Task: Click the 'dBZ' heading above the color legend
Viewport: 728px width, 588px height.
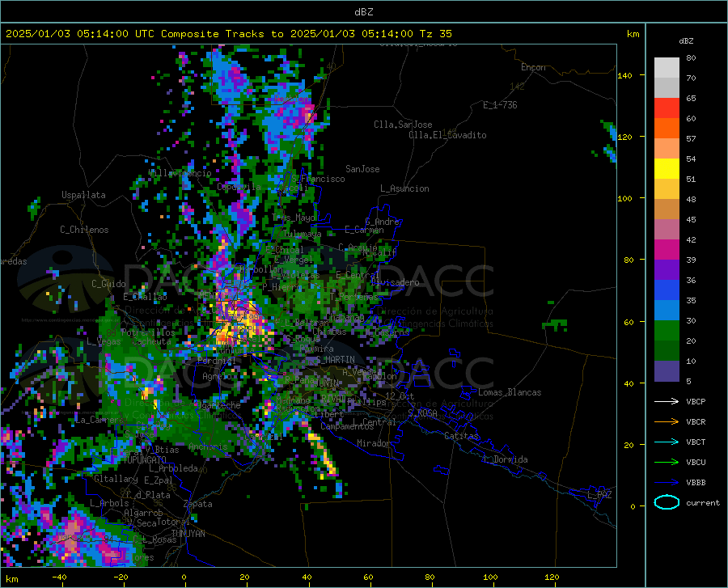Action: [x=686, y=40]
